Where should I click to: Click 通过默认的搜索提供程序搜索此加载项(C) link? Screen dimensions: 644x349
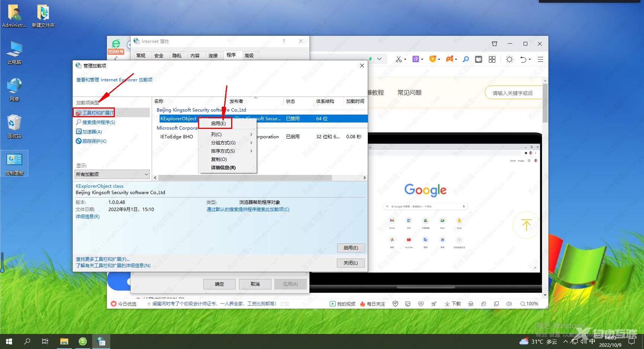click(x=248, y=210)
